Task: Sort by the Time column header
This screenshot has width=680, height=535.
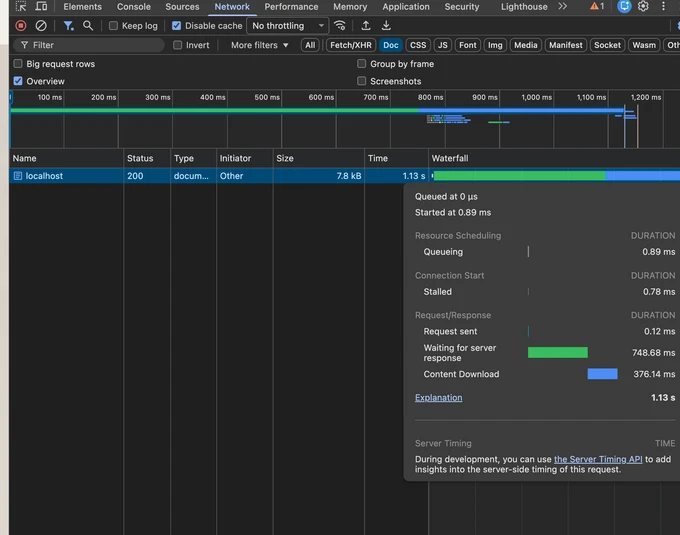Action: coord(396,158)
